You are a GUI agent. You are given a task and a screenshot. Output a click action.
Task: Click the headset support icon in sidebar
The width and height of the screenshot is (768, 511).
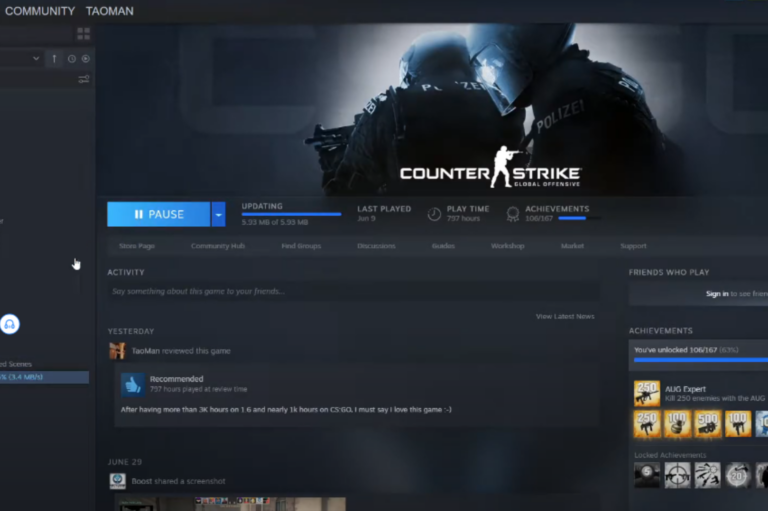9,324
